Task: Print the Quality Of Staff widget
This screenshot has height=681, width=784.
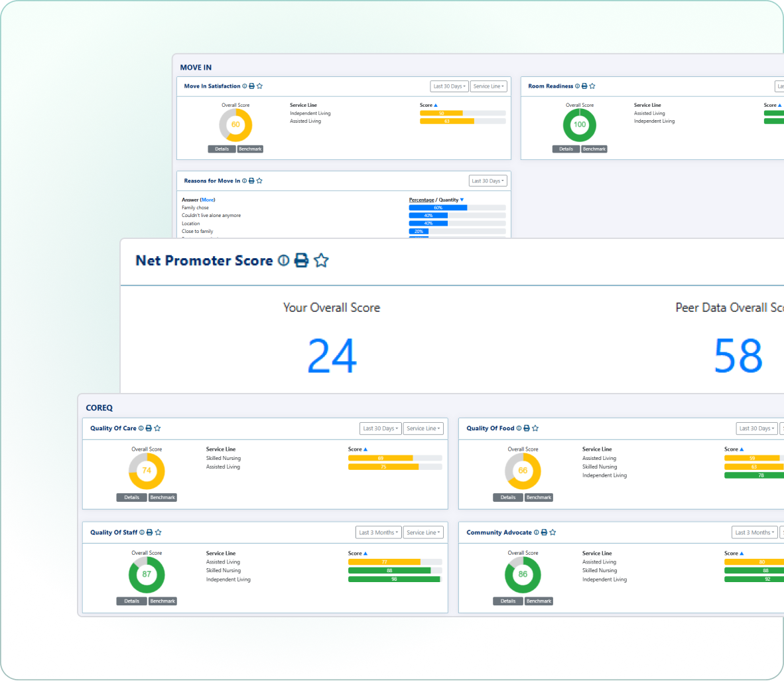Action: [149, 532]
